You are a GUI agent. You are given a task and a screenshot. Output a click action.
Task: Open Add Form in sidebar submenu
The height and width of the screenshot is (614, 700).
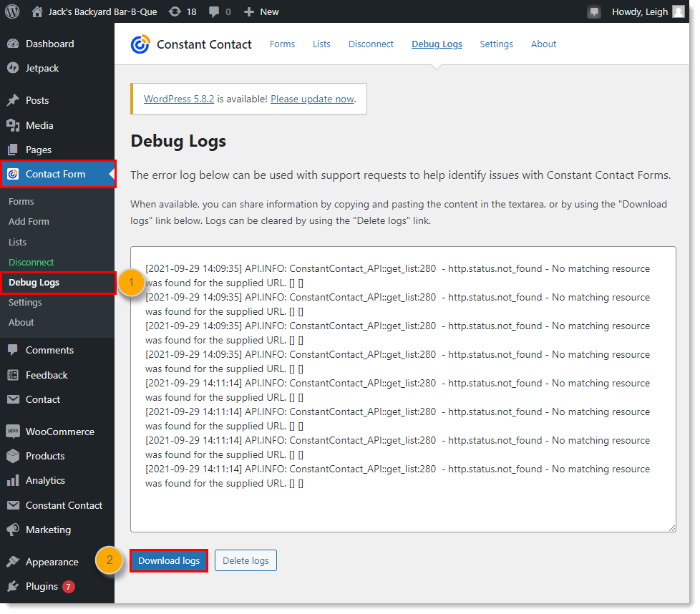click(x=29, y=221)
